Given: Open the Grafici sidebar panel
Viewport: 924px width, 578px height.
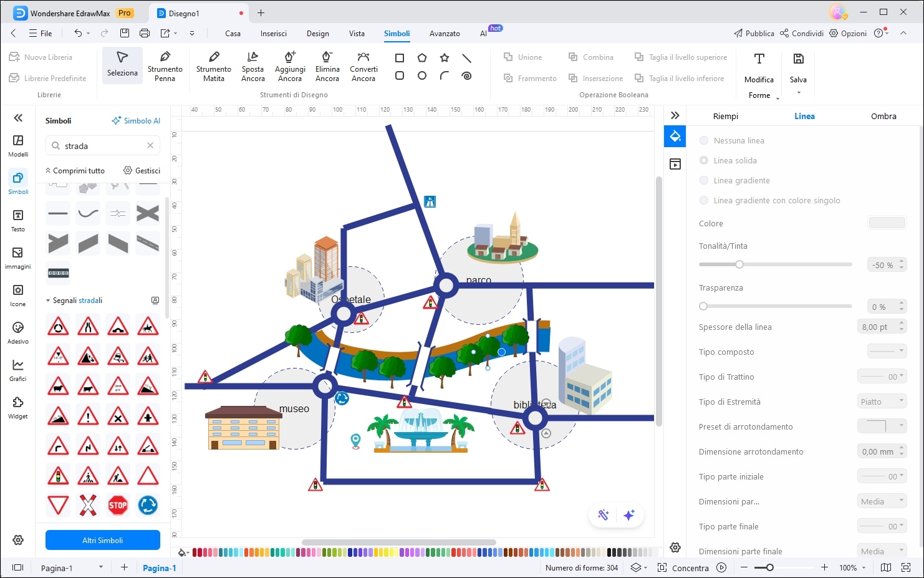Looking at the screenshot, I should pos(18,370).
